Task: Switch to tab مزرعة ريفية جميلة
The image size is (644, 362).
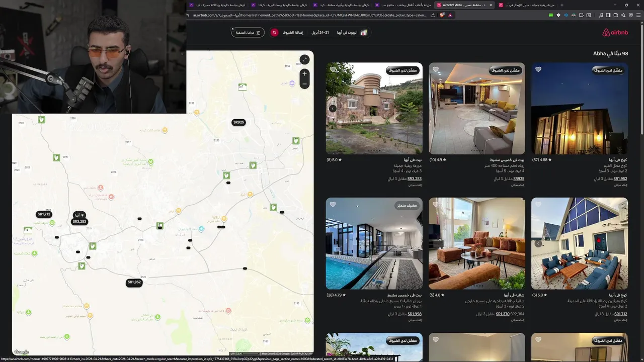Action: click(x=525, y=5)
